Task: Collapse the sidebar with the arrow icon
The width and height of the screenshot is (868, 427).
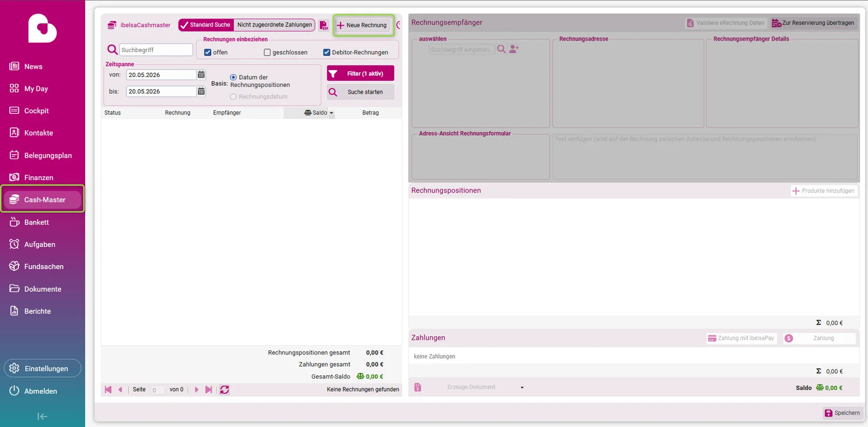Action: pyautogui.click(x=42, y=417)
